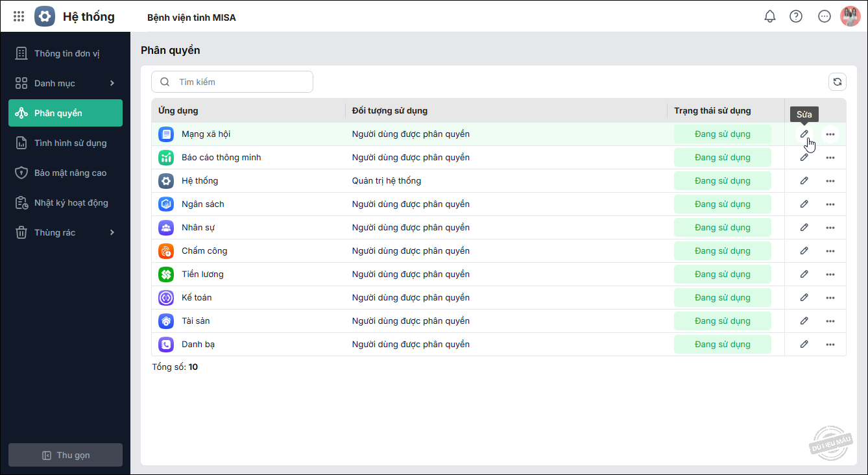Click the edit pencil for Mạng xã hội
The image size is (868, 475).
[x=804, y=134]
